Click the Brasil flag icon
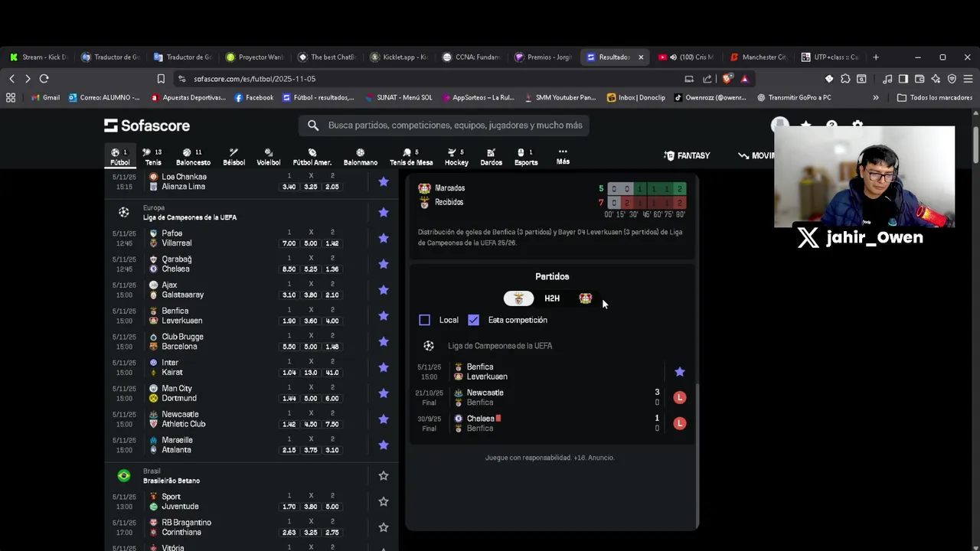Image resolution: width=980 pixels, height=551 pixels. 124,476
